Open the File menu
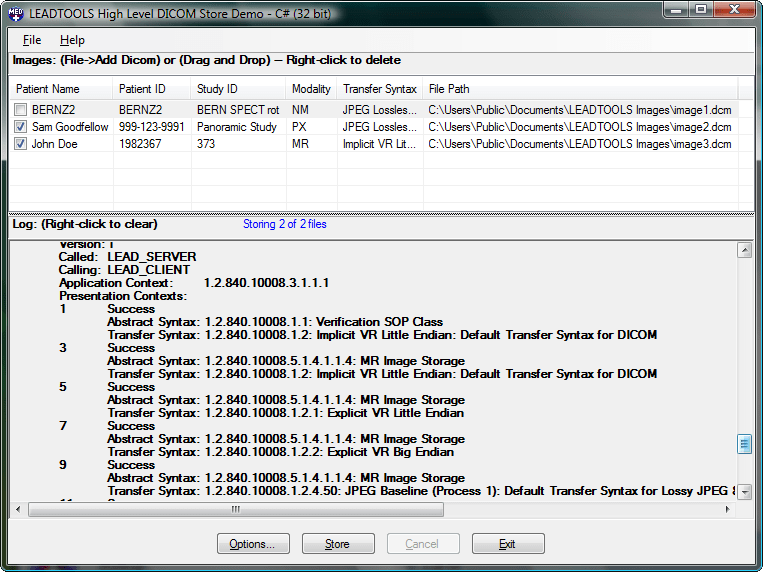Viewport: 763px width, 572px height. [32, 40]
